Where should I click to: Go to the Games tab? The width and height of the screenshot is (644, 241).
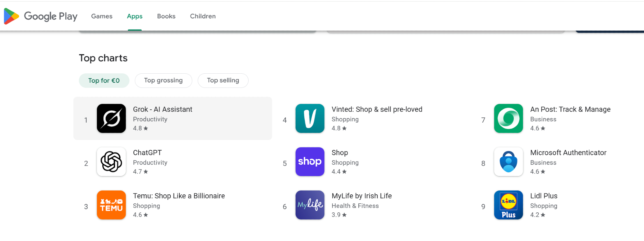(x=102, y=16)
